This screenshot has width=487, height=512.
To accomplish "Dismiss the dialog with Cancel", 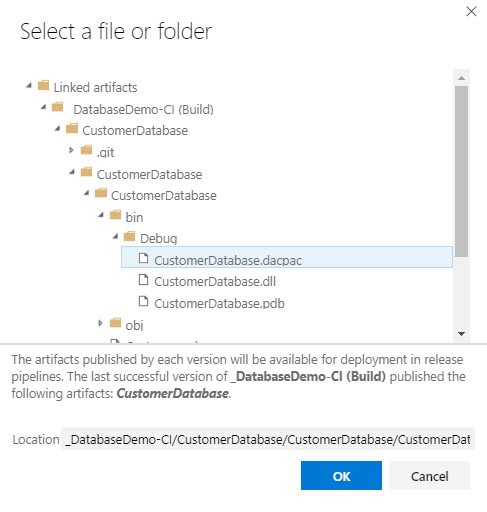I will (429, 476).
